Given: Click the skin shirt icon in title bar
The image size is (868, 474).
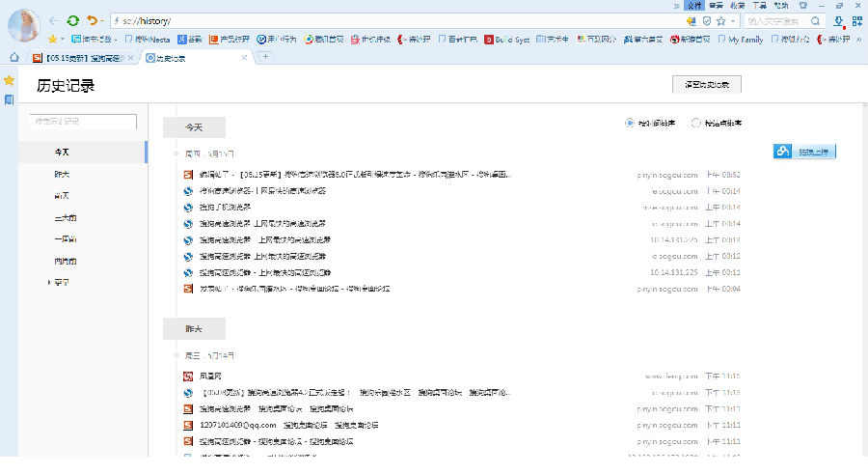Looking at the screenshot, I should pos(803,6).
